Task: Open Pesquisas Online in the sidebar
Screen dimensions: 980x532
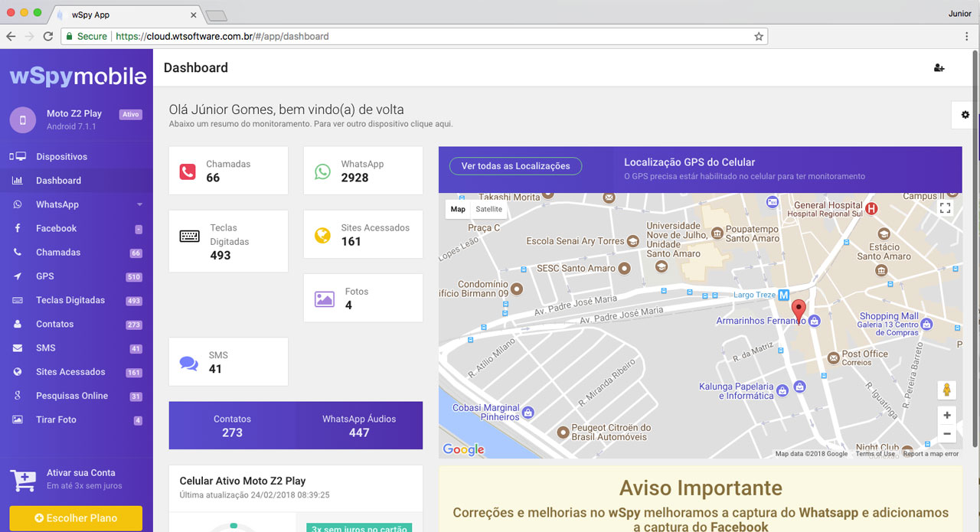Action: [77, 396]
